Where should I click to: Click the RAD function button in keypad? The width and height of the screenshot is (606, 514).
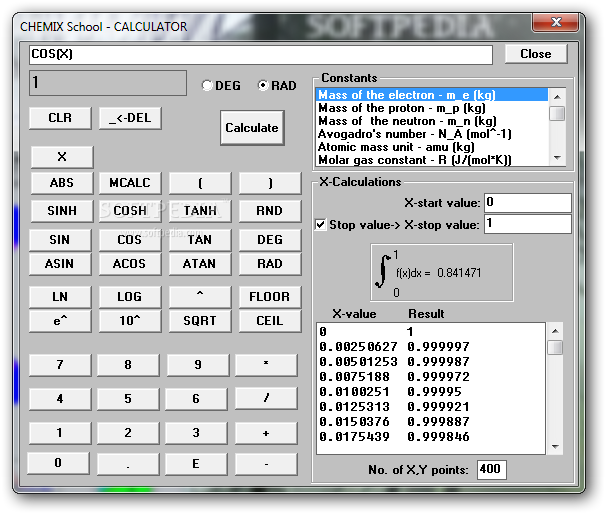270,264
